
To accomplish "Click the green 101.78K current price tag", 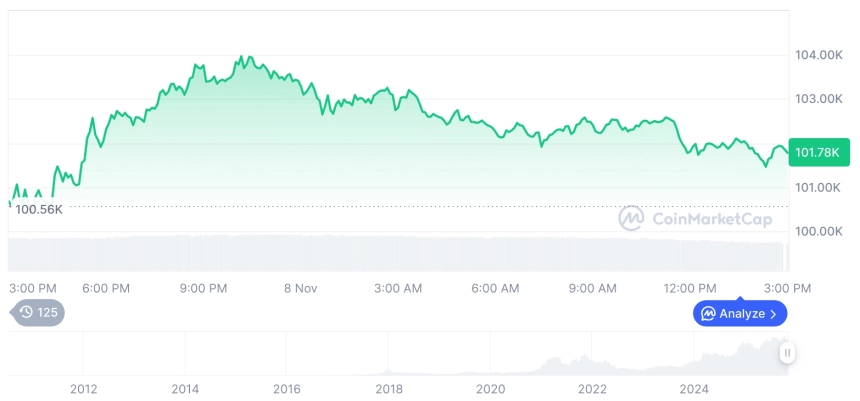I will pos(819,152).
